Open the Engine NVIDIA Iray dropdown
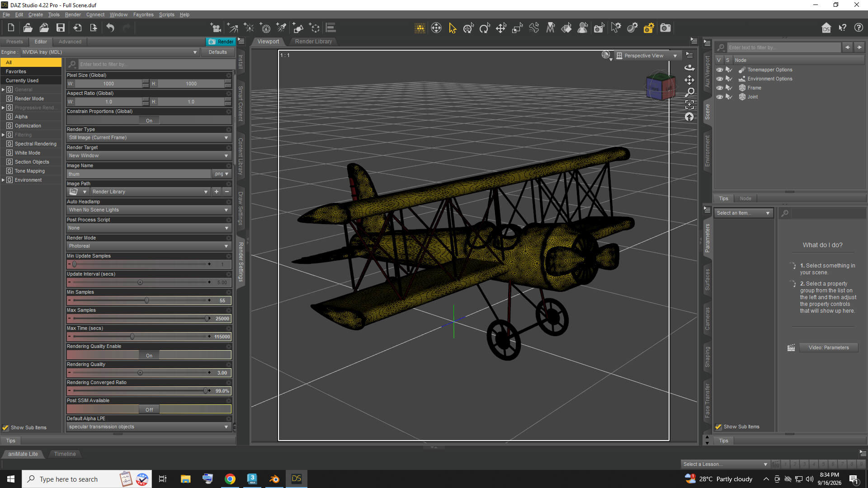 109,52
